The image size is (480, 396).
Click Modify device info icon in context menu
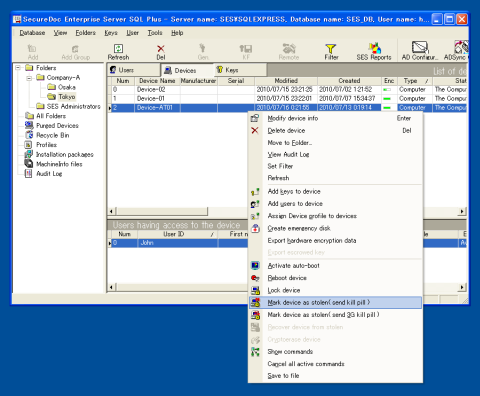[x=255, y=118]
